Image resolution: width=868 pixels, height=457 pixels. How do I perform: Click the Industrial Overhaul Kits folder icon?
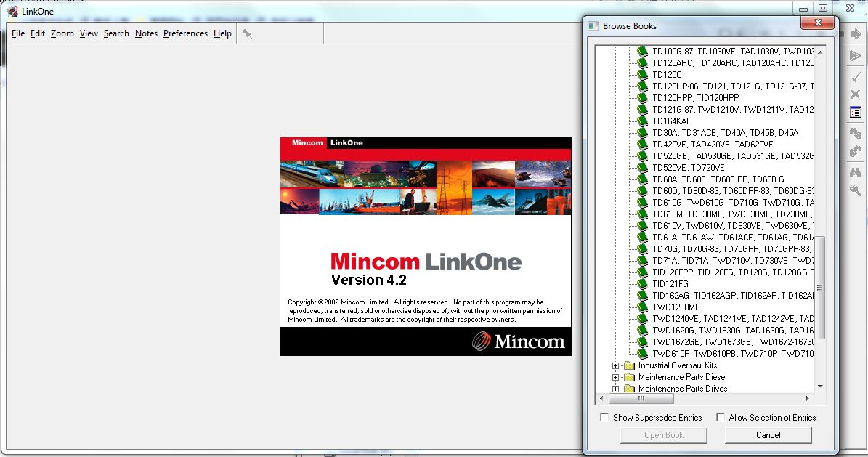point(630,365)
